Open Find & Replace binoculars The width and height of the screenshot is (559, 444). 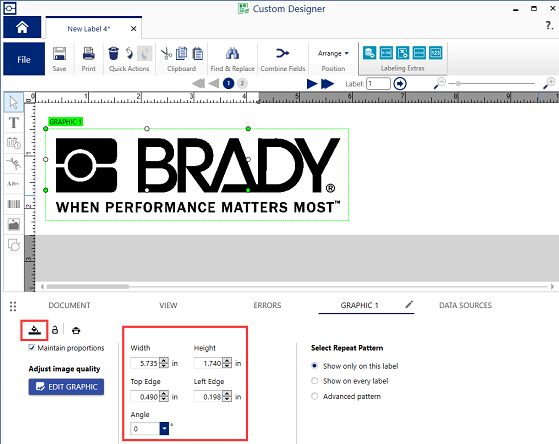(x=232, y=53)
